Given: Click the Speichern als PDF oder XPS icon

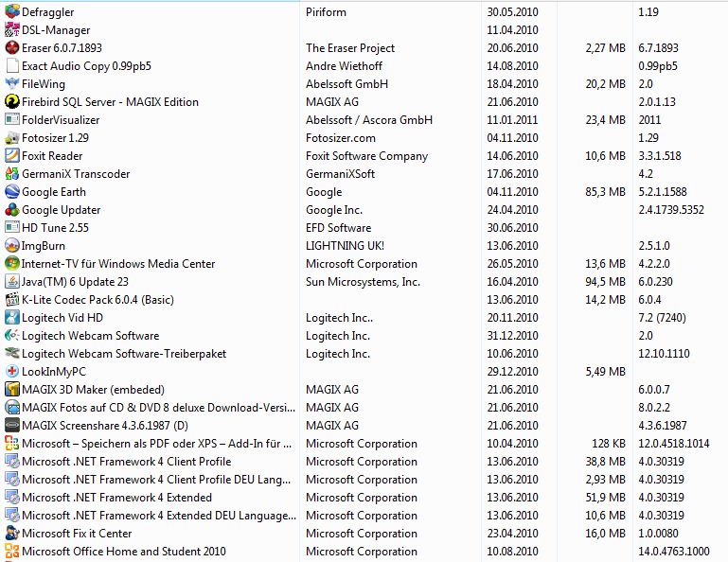Looking at the screenshot, I should [x=12, y=443].
